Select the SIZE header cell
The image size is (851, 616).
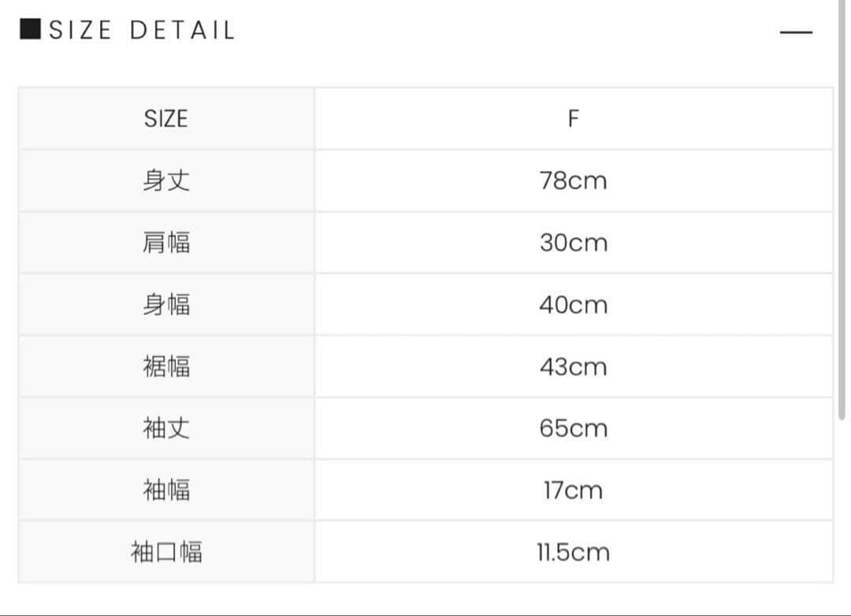point(165,118)
